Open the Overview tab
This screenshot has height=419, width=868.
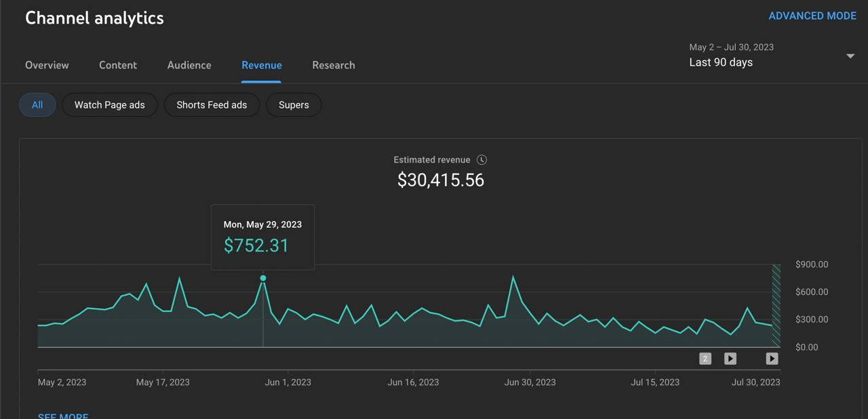pyautogui.click(x=47, y=65)
